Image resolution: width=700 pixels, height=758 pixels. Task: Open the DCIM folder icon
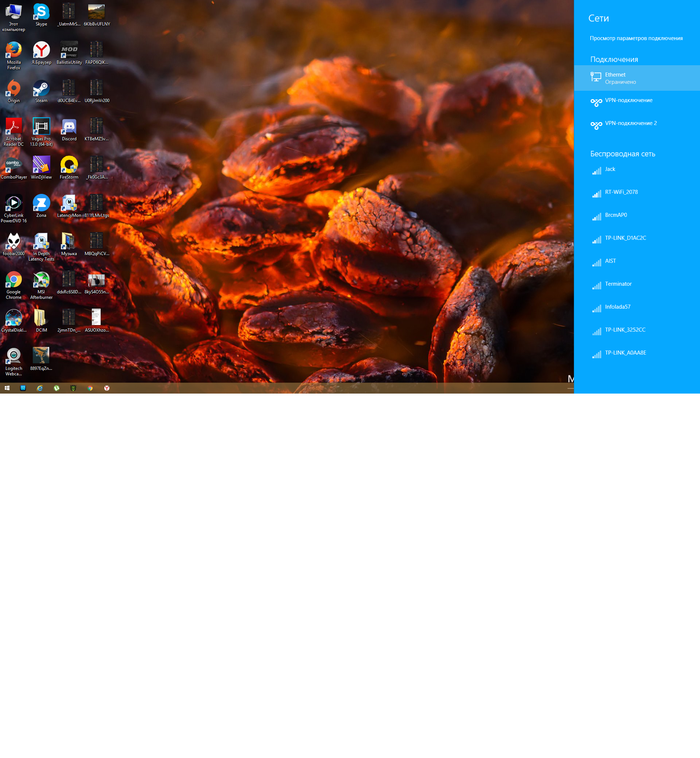click(x=41, y=318)
